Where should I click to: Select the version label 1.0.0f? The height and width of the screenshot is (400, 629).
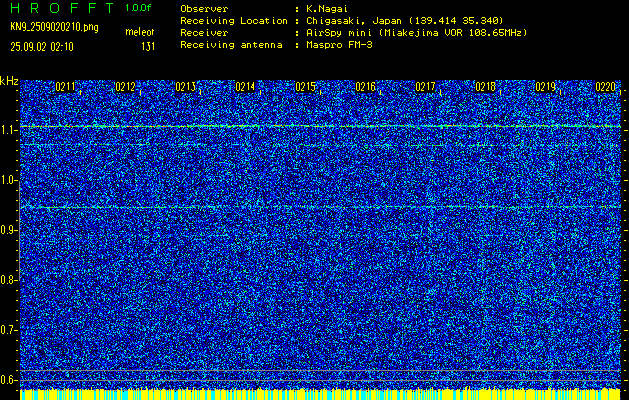tap(138, 8)
